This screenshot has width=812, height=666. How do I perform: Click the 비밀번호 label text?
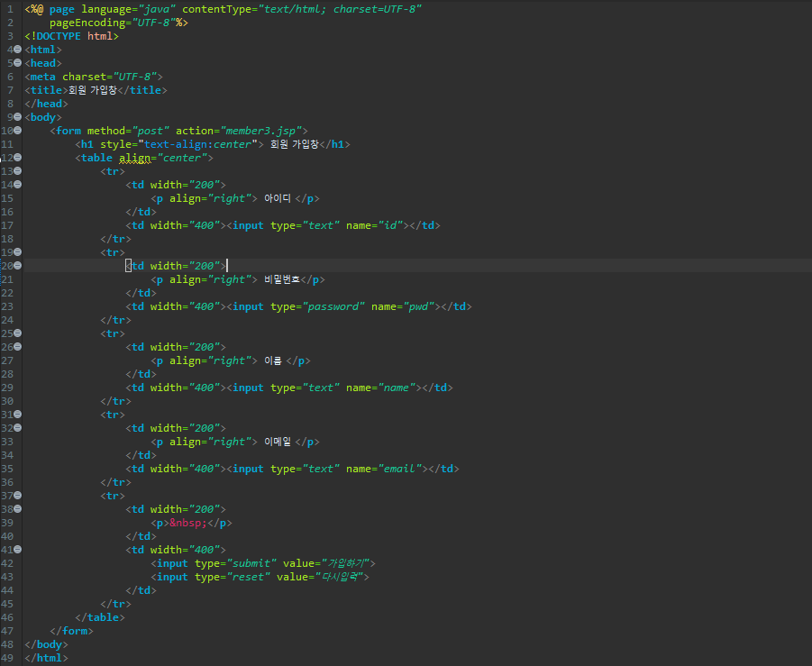[x=282, y=279]
